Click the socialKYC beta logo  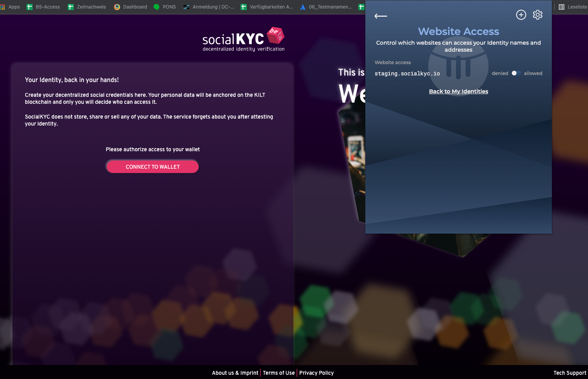[244, 39]
